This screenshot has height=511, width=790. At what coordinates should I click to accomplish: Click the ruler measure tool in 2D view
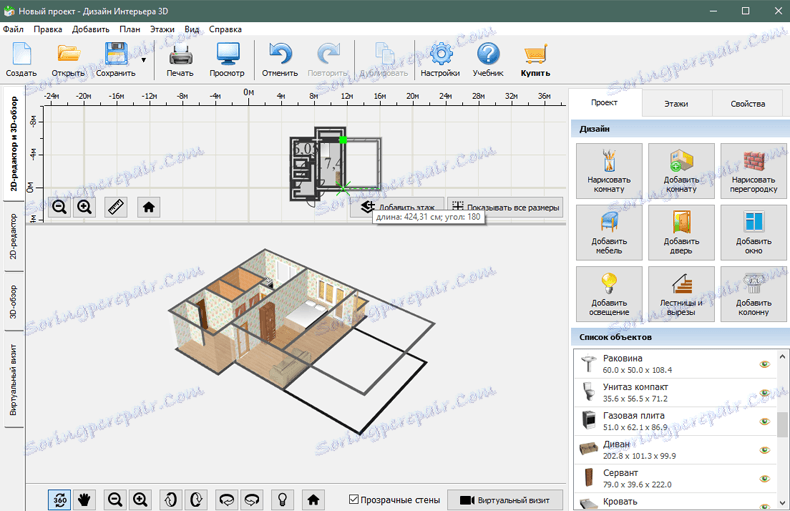(x=117, y=207)
